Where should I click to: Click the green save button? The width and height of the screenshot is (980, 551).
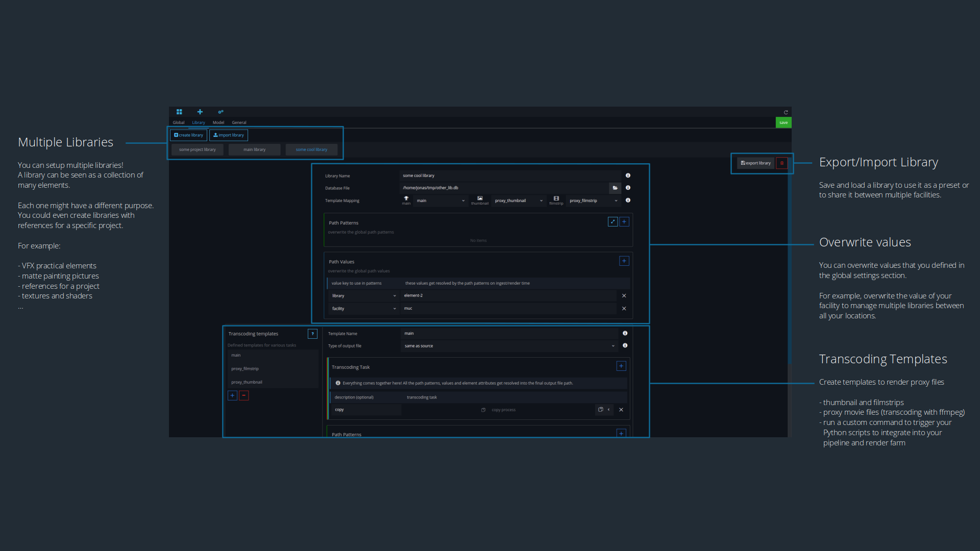[783, 122]
